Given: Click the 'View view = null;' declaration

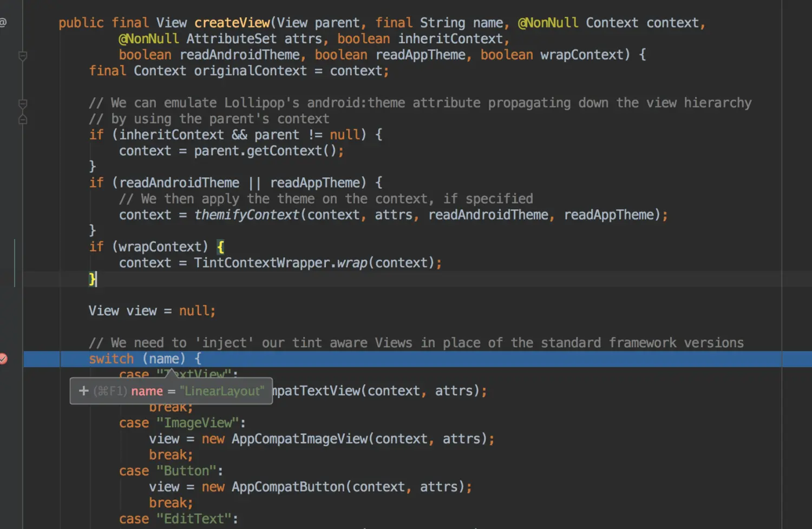Looking at the screenshot, I should (152, 311).
